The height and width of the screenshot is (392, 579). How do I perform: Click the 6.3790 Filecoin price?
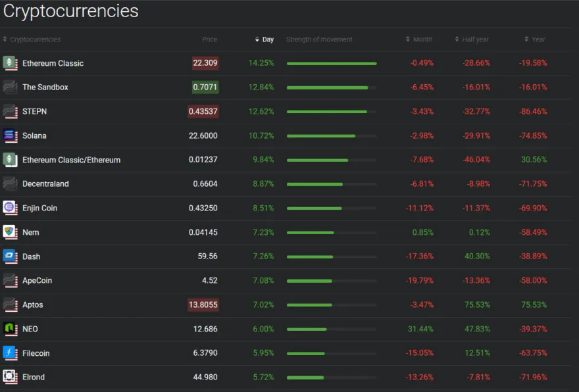205,353
